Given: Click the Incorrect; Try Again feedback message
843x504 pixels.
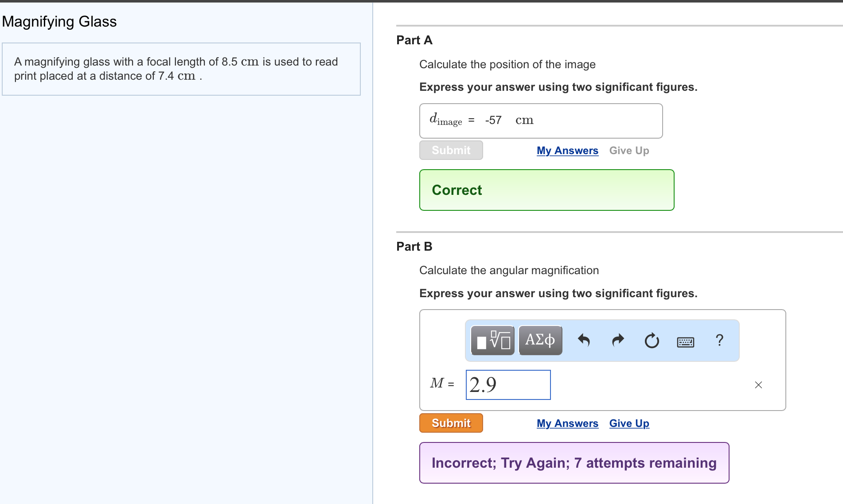Looking at the screenshot, I should tap(574, 463).
